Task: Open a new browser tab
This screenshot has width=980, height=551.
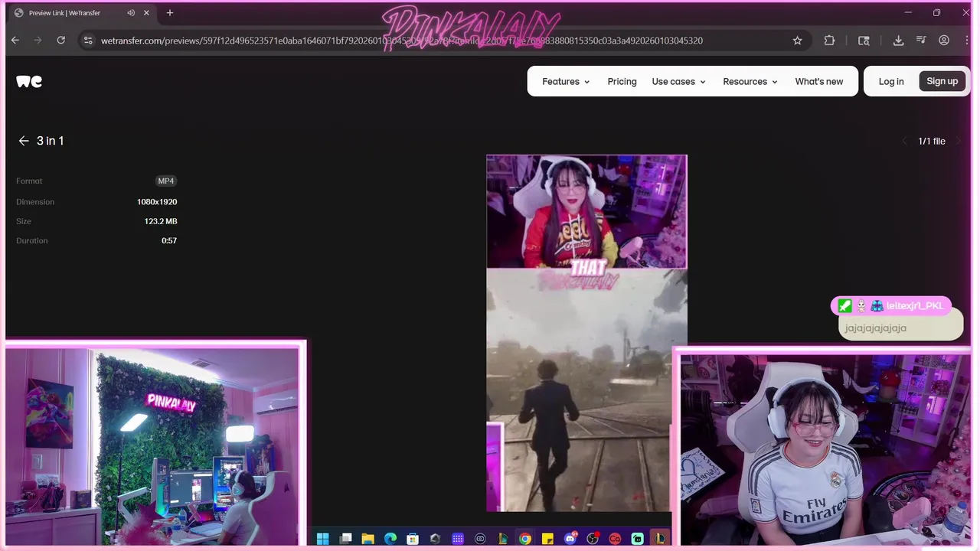Action: pyautogui.click(x=170, y=13)
